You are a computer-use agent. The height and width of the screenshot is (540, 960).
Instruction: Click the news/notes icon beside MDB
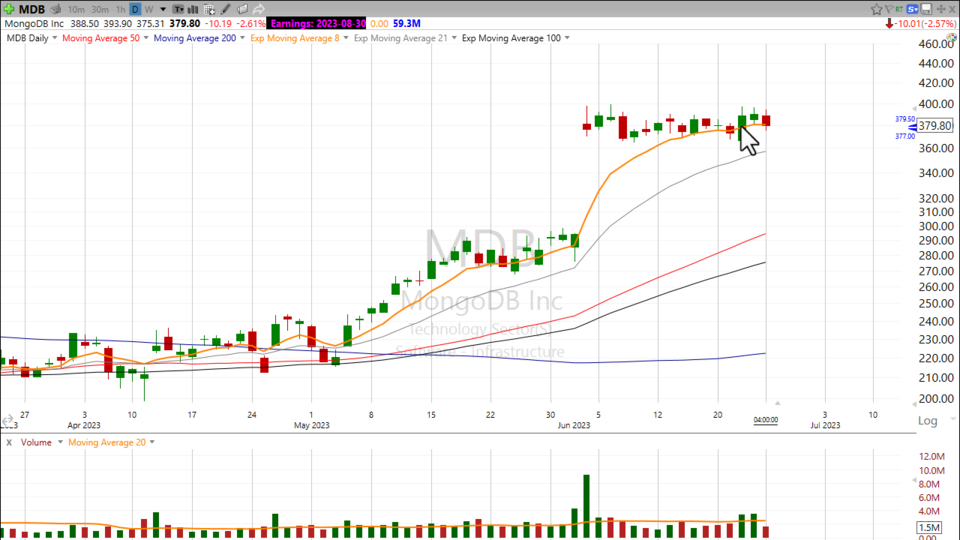pos(56,9)
